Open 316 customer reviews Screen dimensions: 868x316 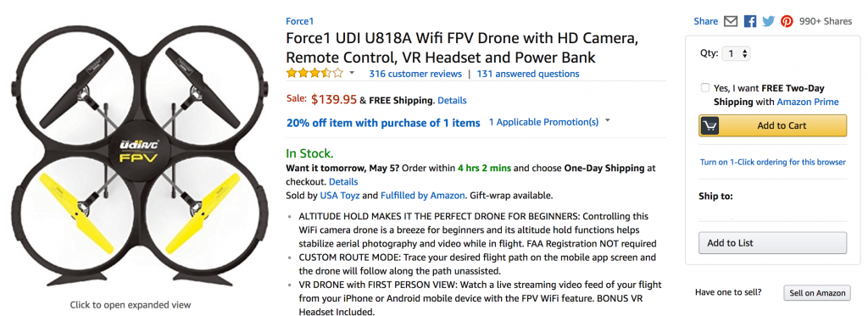coord(415,74)
